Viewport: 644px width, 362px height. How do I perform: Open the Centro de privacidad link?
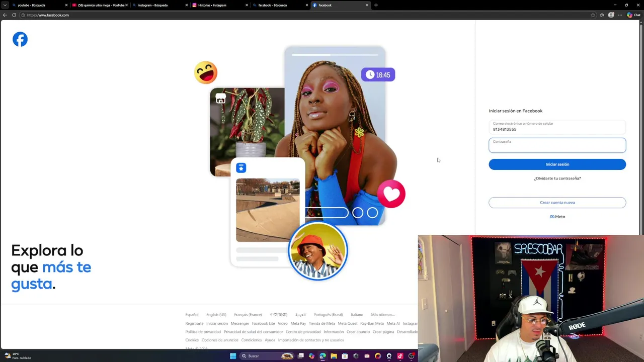coord(303,332)
